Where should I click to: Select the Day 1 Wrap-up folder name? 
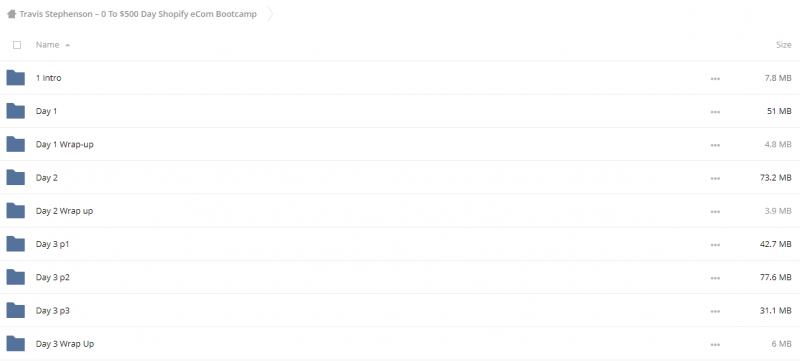coord(65,144)
